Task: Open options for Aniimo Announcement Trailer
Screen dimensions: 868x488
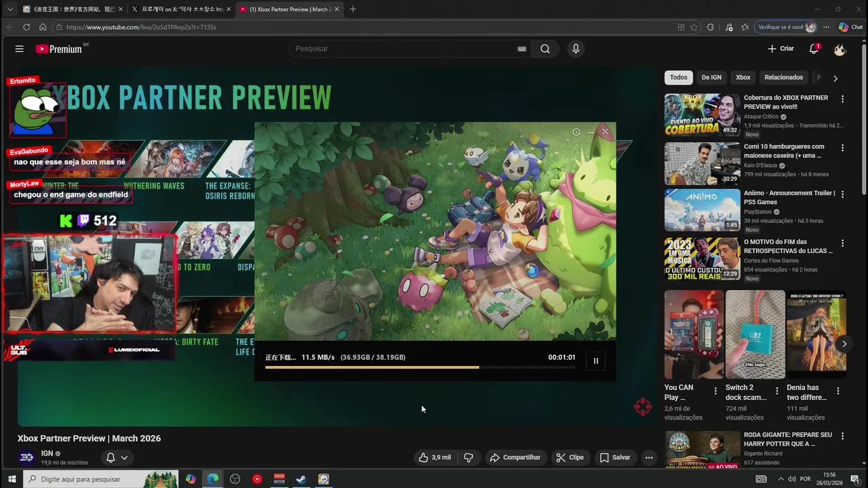Action: [x=843, y=195]
